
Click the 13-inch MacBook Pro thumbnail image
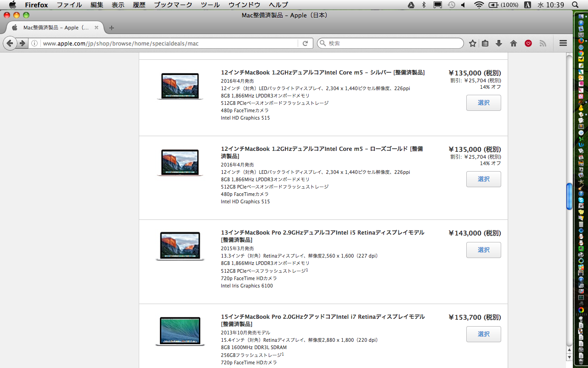pos(180,247)
